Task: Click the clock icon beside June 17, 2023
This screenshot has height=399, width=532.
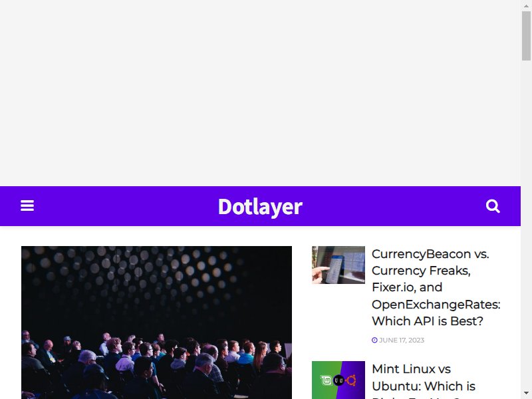Action: (x=374, y=340)
